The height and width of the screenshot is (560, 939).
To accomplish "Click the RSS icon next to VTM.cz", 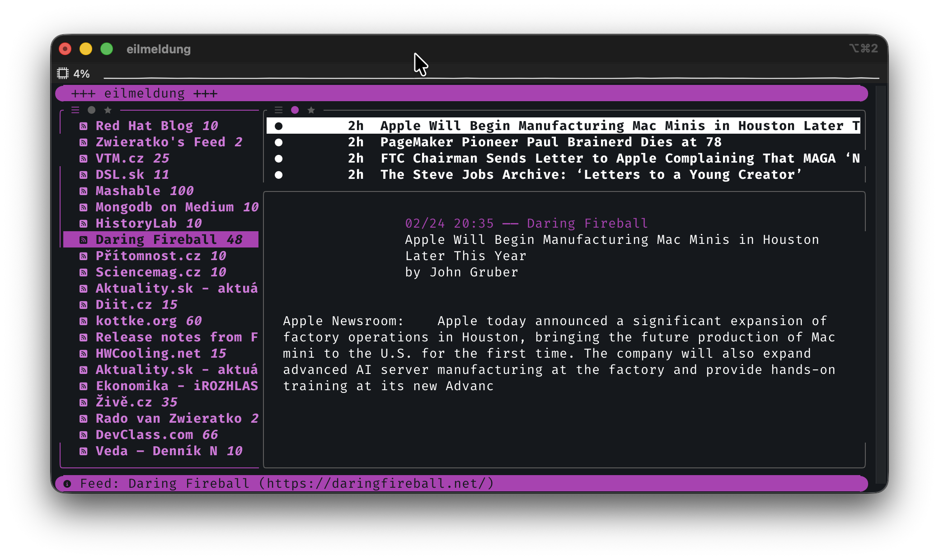I will 84,159.
